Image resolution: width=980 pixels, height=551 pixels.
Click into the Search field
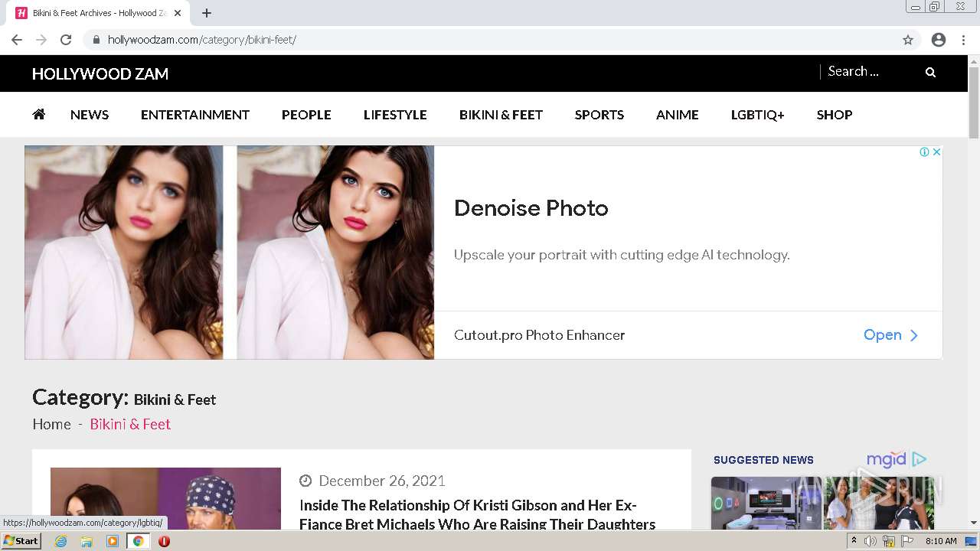click(x=871, y=71)
